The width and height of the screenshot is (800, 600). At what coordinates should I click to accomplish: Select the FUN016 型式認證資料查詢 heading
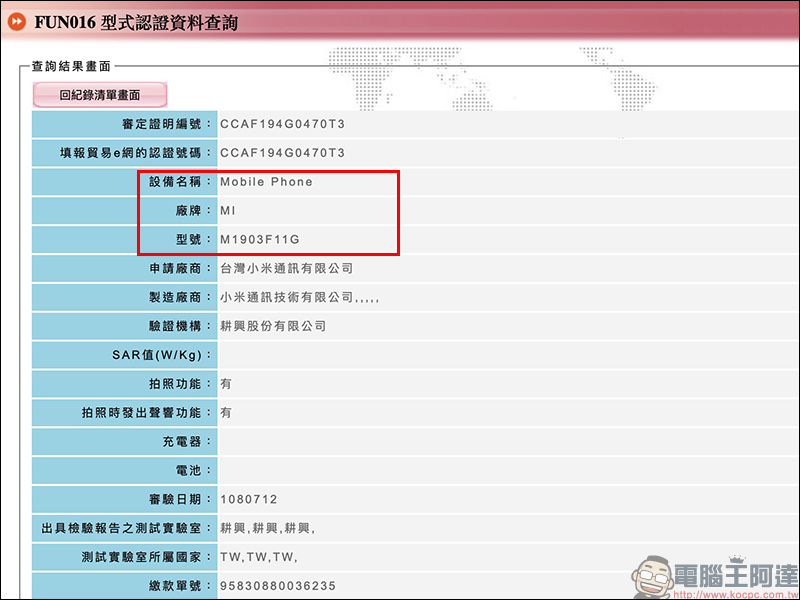click(x=136, y=22)
